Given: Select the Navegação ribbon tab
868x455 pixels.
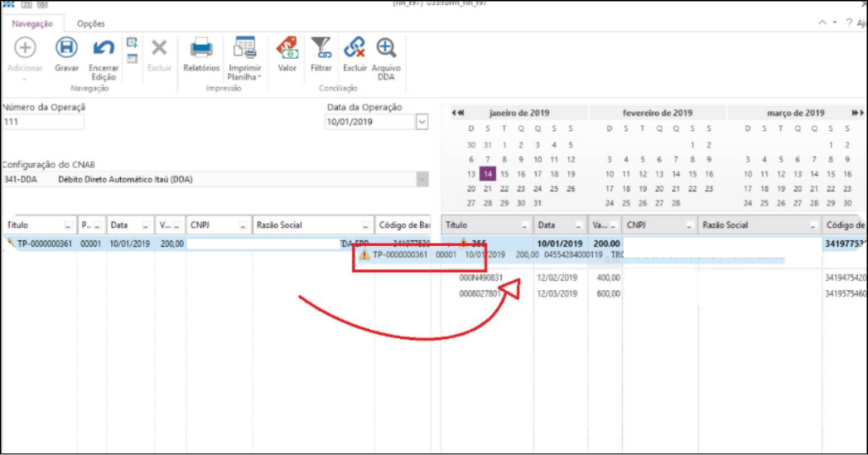Looking at the screenshot, I should 32,24.
